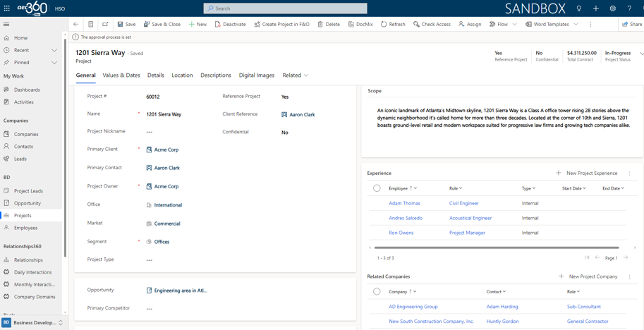Open Daily Interactions in sidebar
Screen dimensions: 644x330
tap(31, 272)
